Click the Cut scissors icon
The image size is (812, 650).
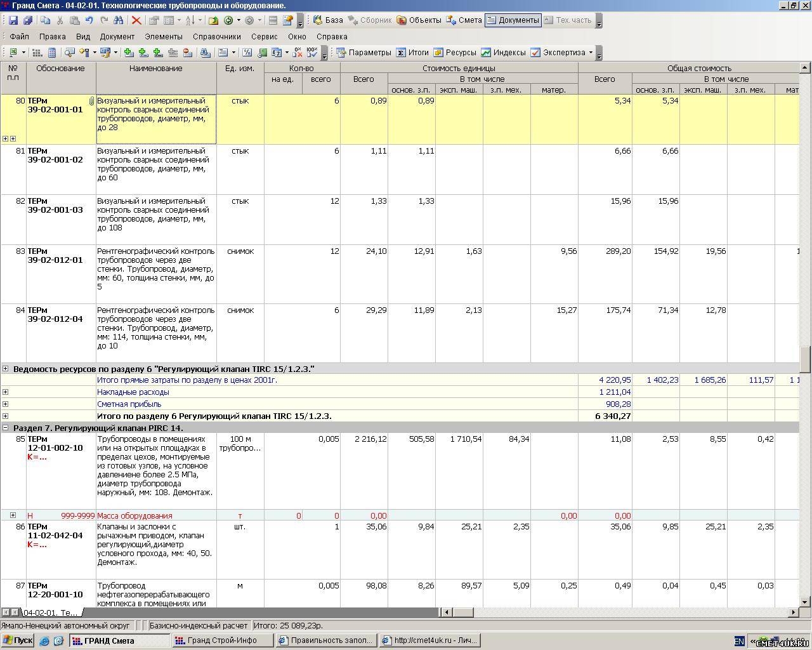tap(60, 20)
